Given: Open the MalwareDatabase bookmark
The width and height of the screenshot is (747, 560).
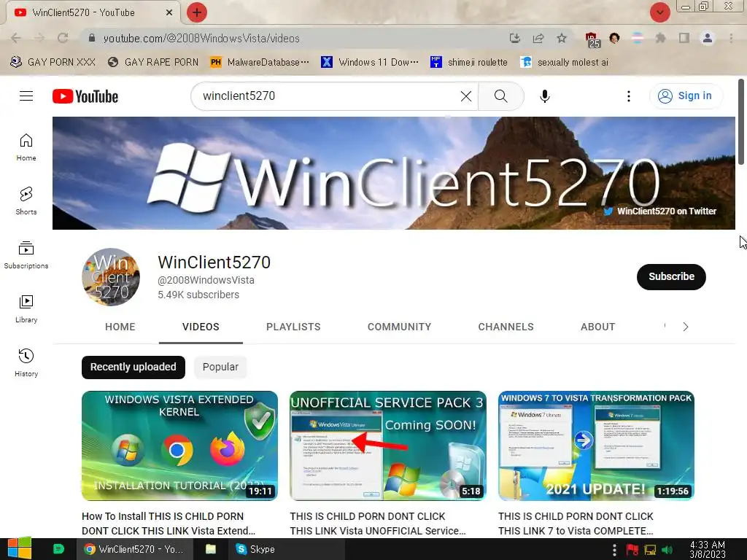Looking at the screenshot, I should tap(260, 62).
